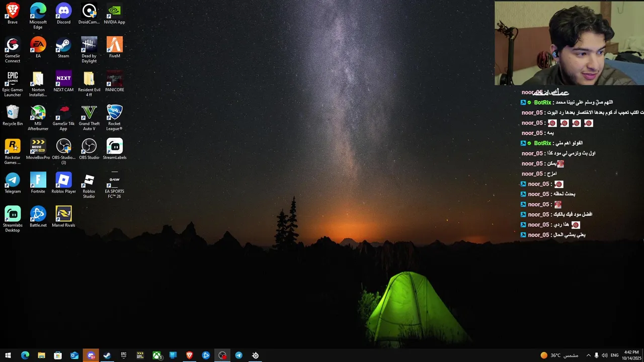This screenshot has height=362, width=644.
Task: Select GameSir T4k App icon
Action: pos(63,118)
